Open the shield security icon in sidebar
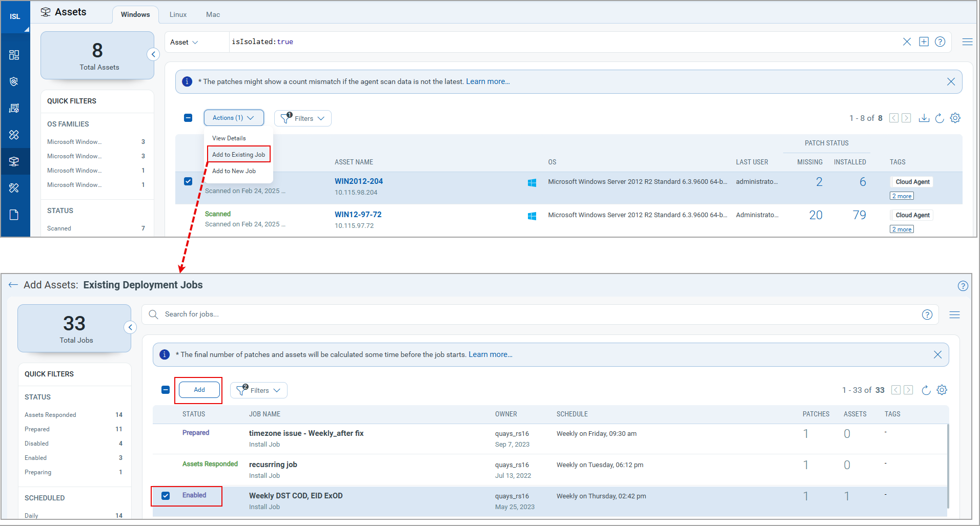The image size is (980, 526). pos(14,81)
